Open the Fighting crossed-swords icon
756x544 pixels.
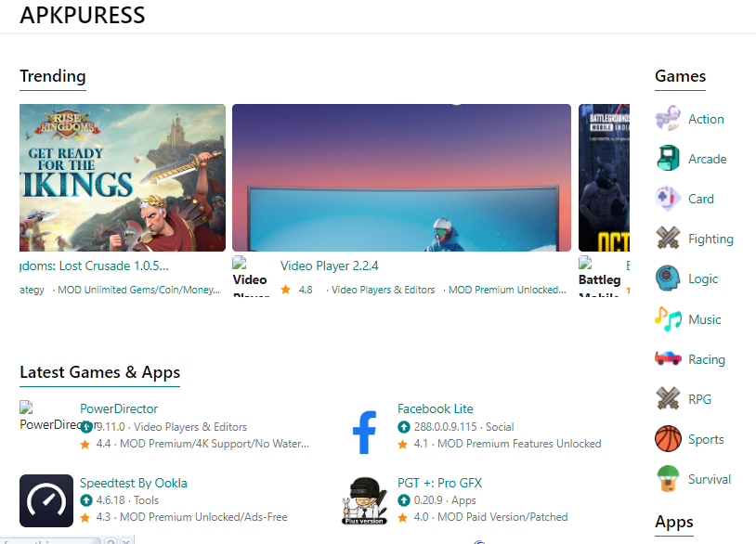point(668,239)
